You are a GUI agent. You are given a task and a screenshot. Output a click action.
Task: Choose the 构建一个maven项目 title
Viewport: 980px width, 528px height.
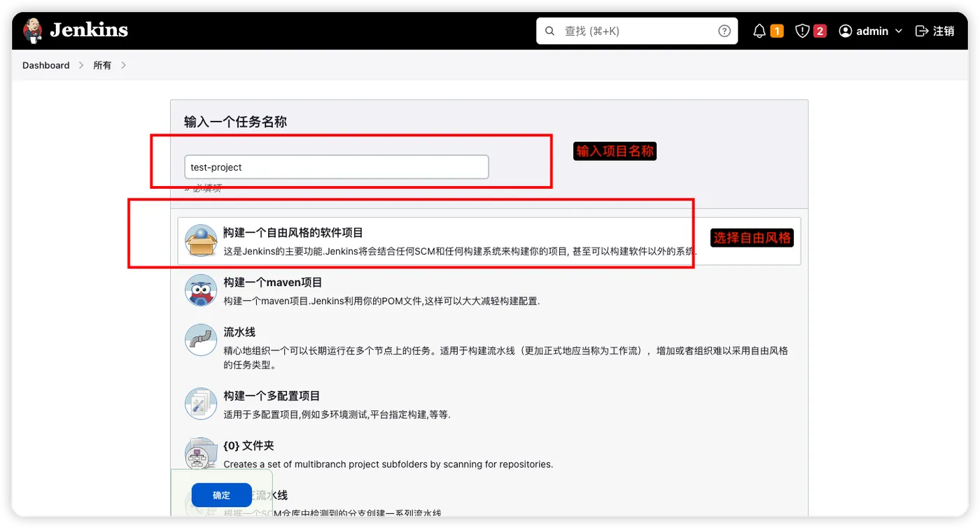click(273, 283)
